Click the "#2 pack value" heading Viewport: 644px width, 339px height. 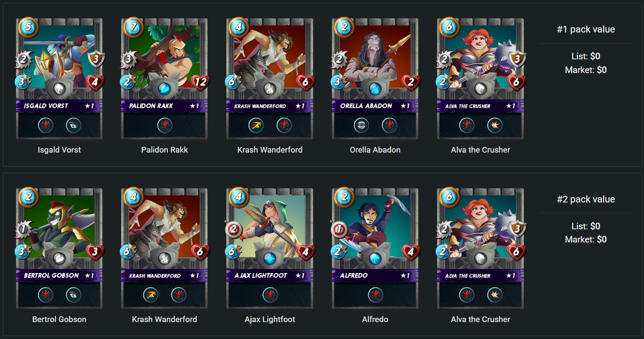[586, 199]
